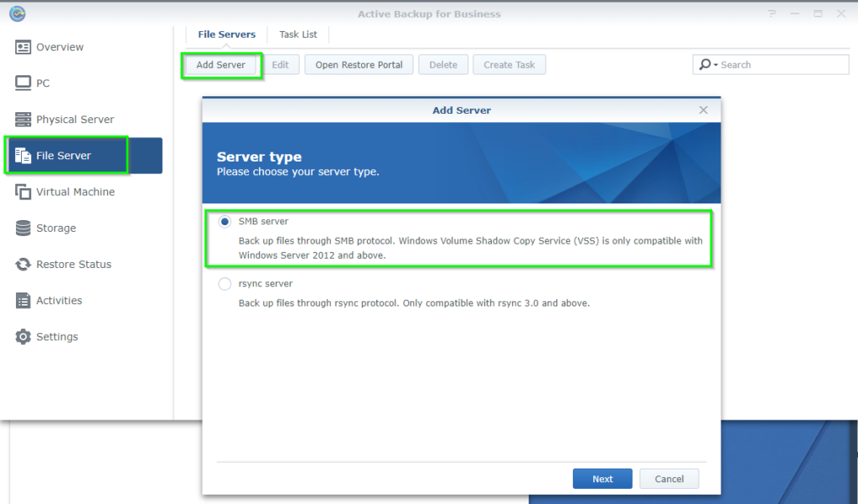Open the Overview section icon
The width and height of the screenshot is (858, 504).
click(23, 48)
